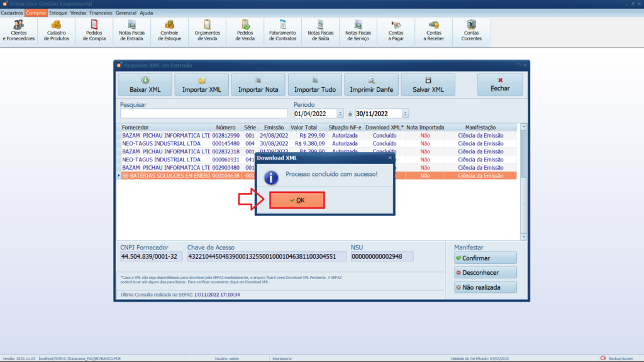The image size is (644, 362).
Task: Open the Financeiro menu
Action: coord(101,13)
